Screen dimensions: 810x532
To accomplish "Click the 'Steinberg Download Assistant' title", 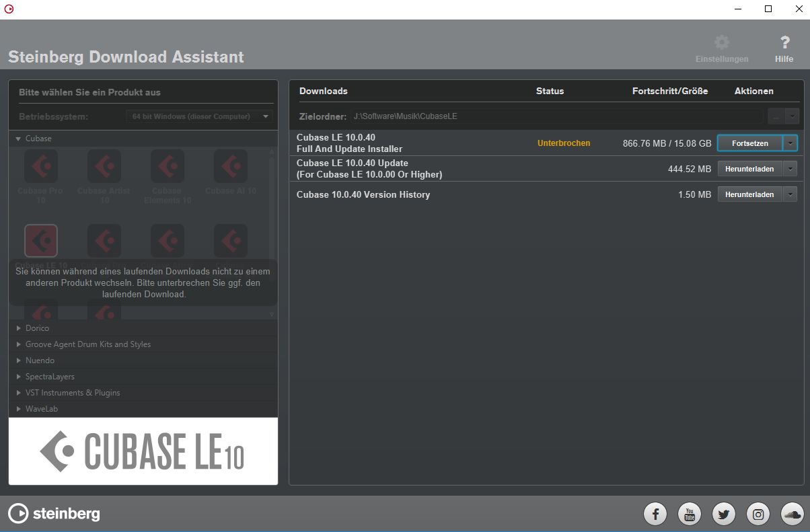I will click(126, 56).
